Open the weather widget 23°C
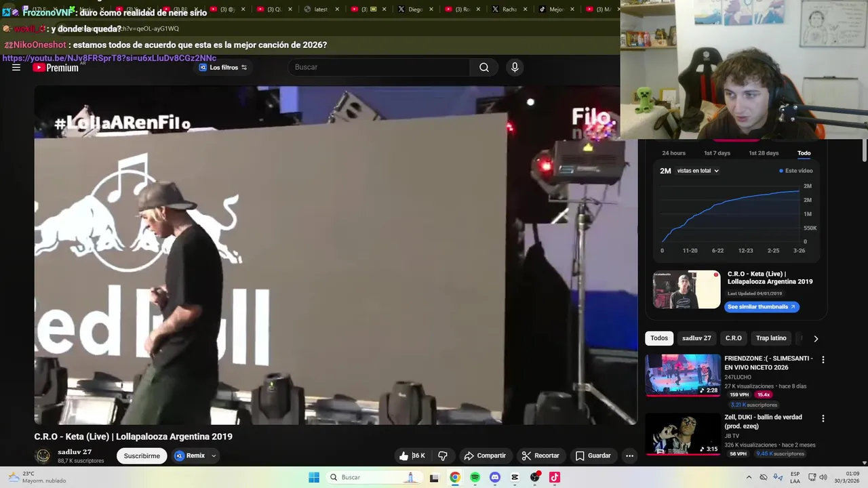868x488 pixels. [38, 477]
